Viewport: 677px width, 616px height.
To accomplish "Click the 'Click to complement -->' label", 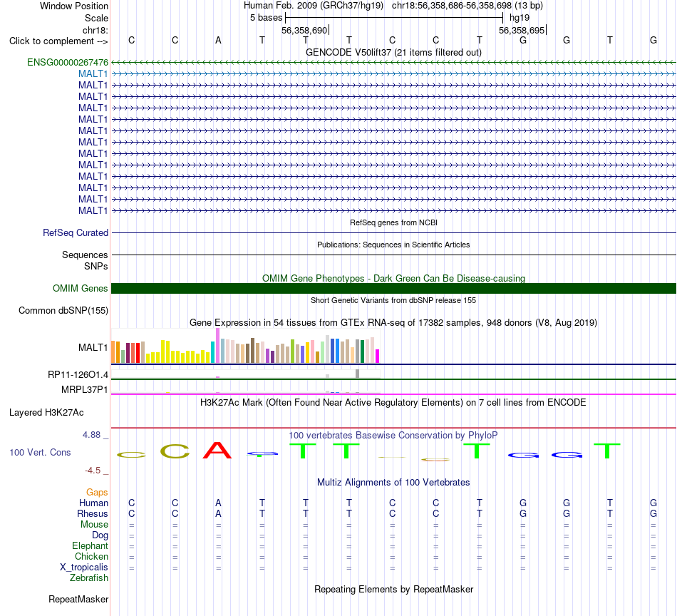I will (x=58, y=41).
